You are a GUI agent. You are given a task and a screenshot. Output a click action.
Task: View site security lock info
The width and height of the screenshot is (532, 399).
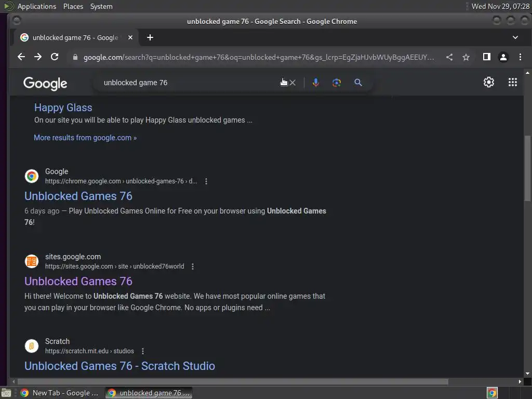pos(75,57)
